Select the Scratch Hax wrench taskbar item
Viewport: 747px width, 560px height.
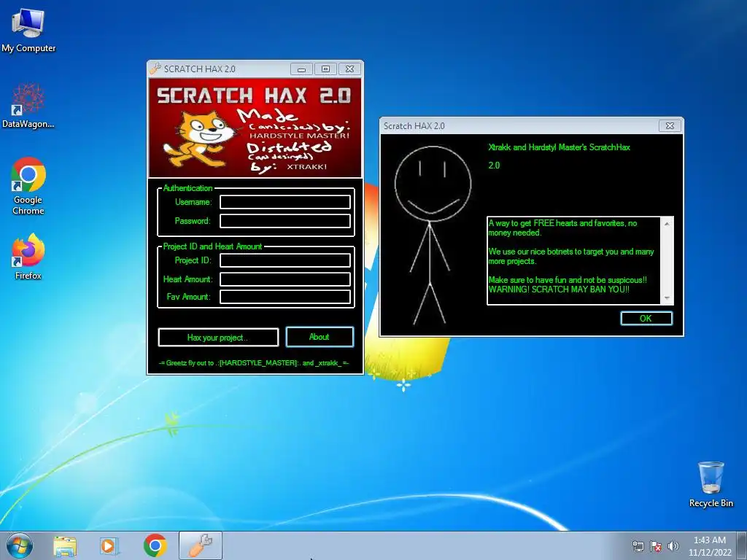click(x=201, y=545)
